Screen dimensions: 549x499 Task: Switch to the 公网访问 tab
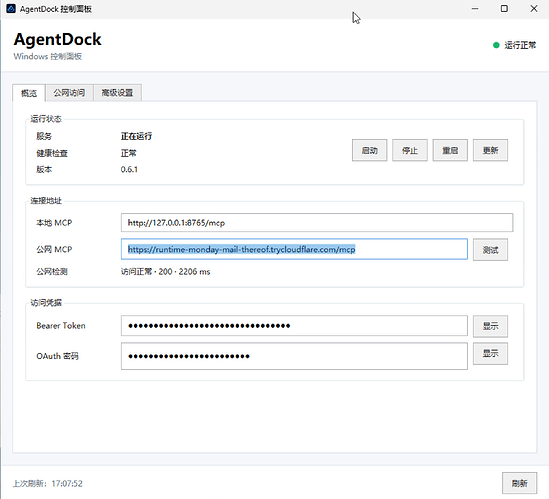pyautogui.click(x=69, y=93)
